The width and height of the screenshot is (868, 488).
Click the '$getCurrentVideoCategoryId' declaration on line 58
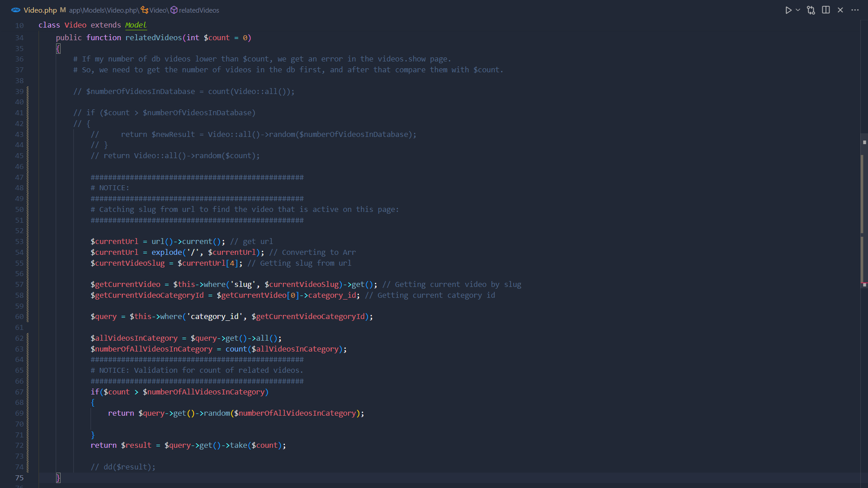[147, 295]
